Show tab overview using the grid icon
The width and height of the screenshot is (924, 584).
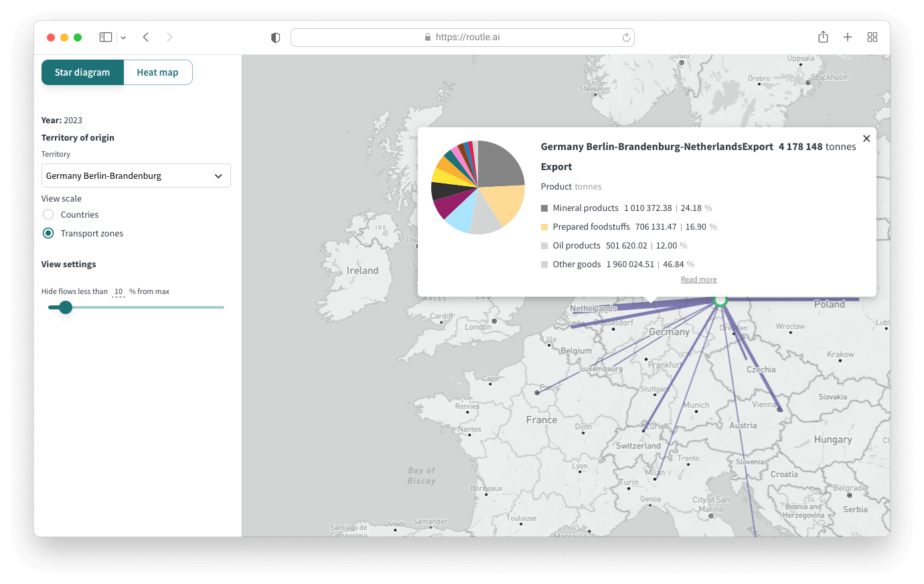point(872,37)
